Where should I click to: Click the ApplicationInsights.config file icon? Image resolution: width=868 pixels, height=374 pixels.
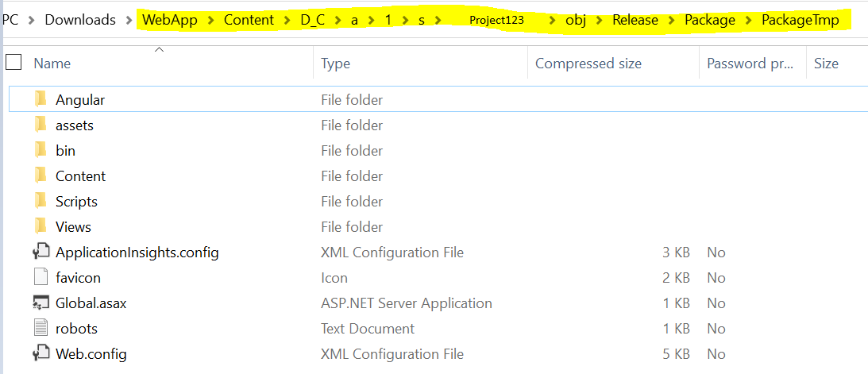pos(41,253)
